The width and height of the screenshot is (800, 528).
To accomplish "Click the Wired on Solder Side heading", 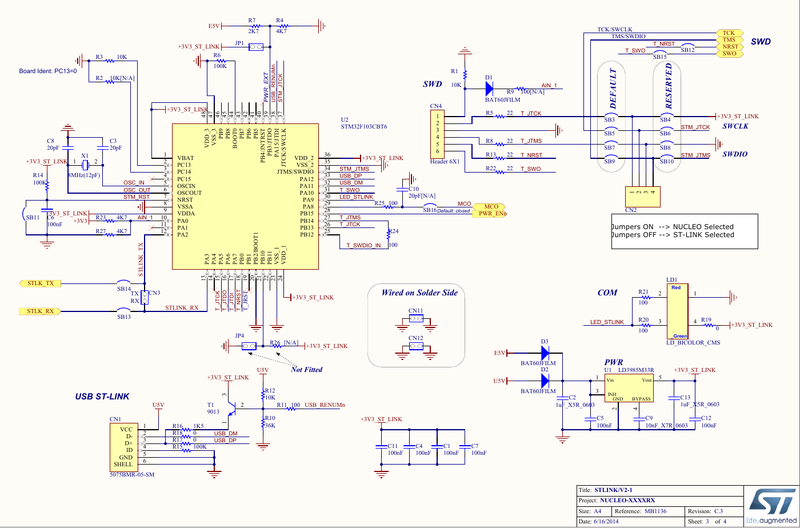I will coord(419,293).
